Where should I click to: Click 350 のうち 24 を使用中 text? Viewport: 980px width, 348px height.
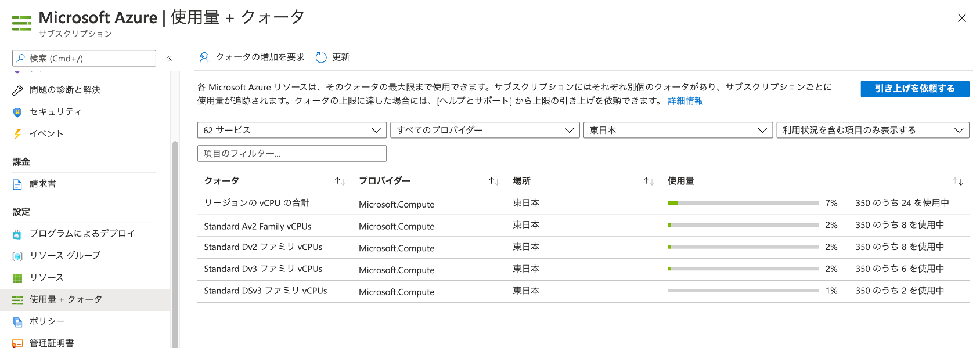pos(902,203)
